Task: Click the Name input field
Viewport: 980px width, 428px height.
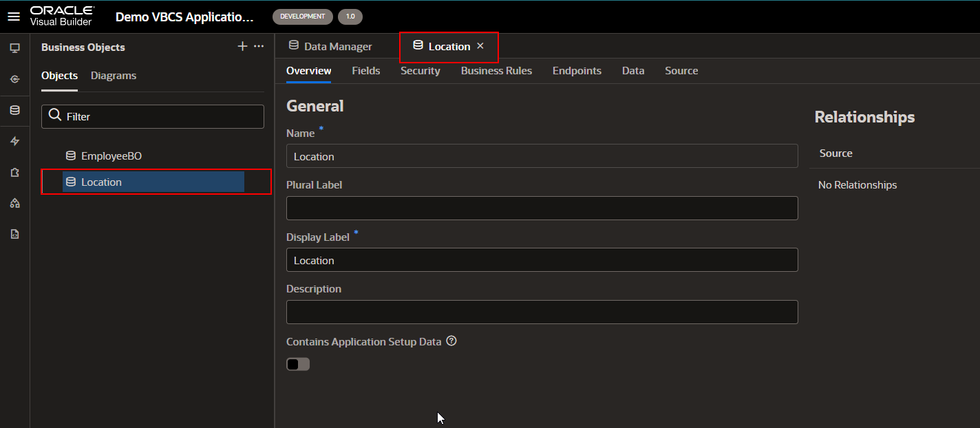Action: coord(542,156)
